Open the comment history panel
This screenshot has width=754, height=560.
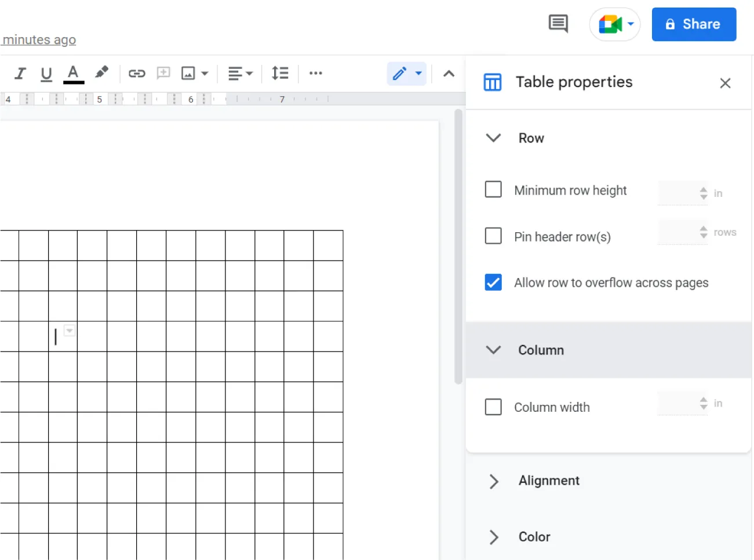click(x=558, y=24)
